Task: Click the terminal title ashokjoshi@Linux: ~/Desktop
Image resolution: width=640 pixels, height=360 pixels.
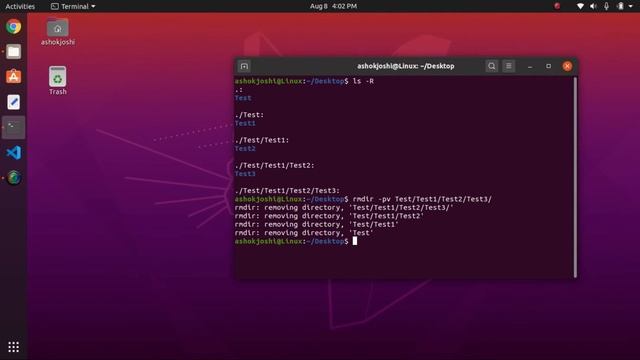Action: coord(405,66)
